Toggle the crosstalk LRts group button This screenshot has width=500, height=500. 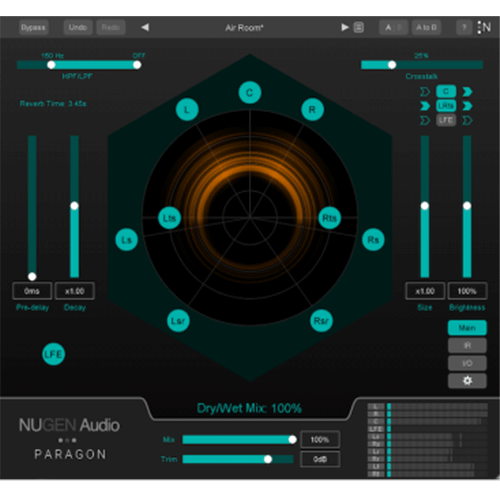coord(446,106)
